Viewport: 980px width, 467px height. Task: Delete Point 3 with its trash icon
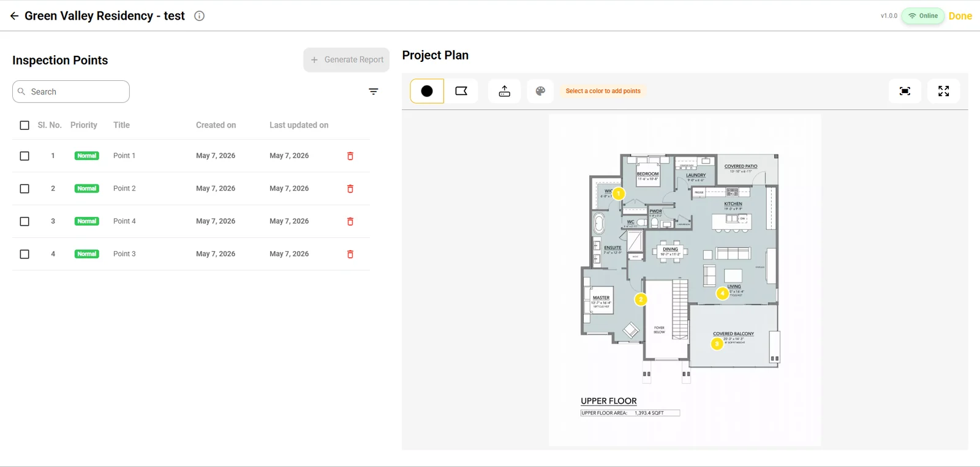(x=350, y=254)
